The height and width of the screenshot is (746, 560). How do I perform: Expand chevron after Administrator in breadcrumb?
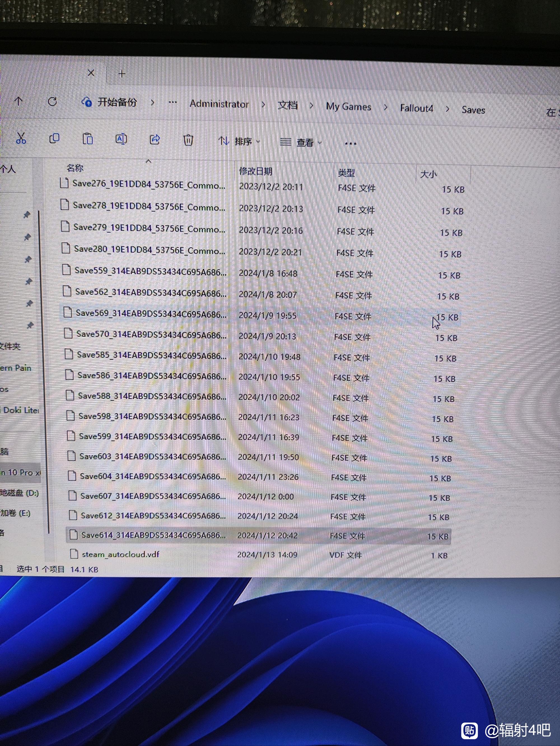(x=263, y=105)
